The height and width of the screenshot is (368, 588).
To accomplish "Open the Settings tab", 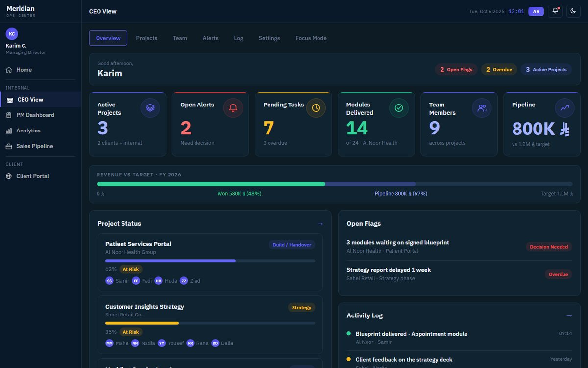I will coord(269,38).
